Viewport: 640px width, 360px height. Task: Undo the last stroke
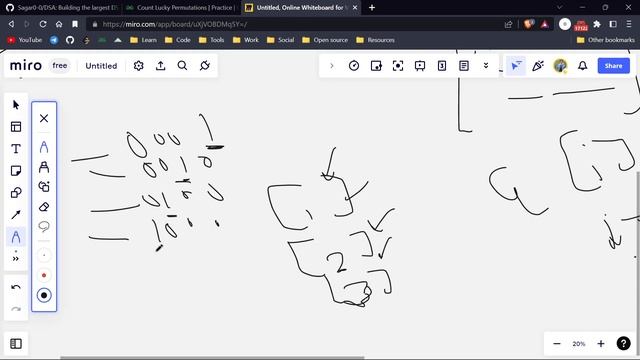[x=16, y=287]
